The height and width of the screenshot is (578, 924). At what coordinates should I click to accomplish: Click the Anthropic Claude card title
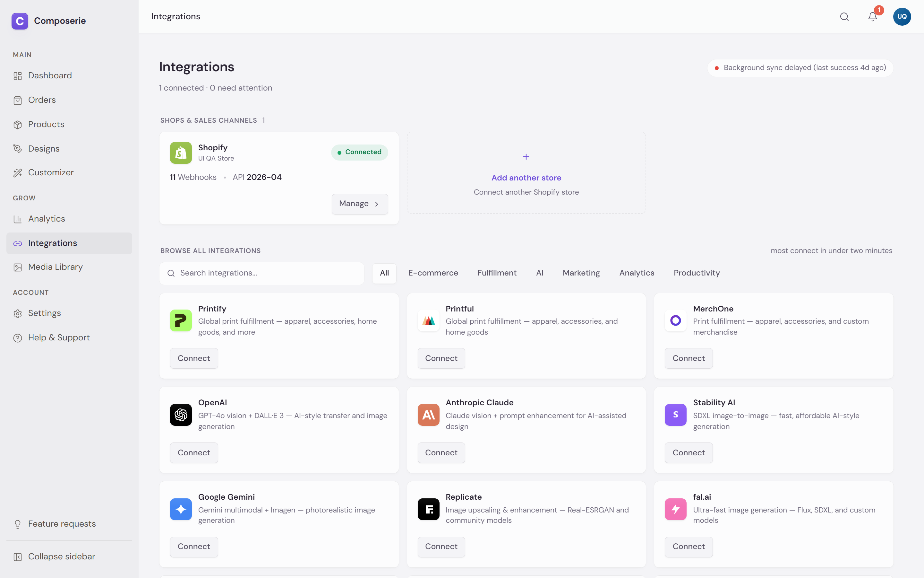click(480, 403)
